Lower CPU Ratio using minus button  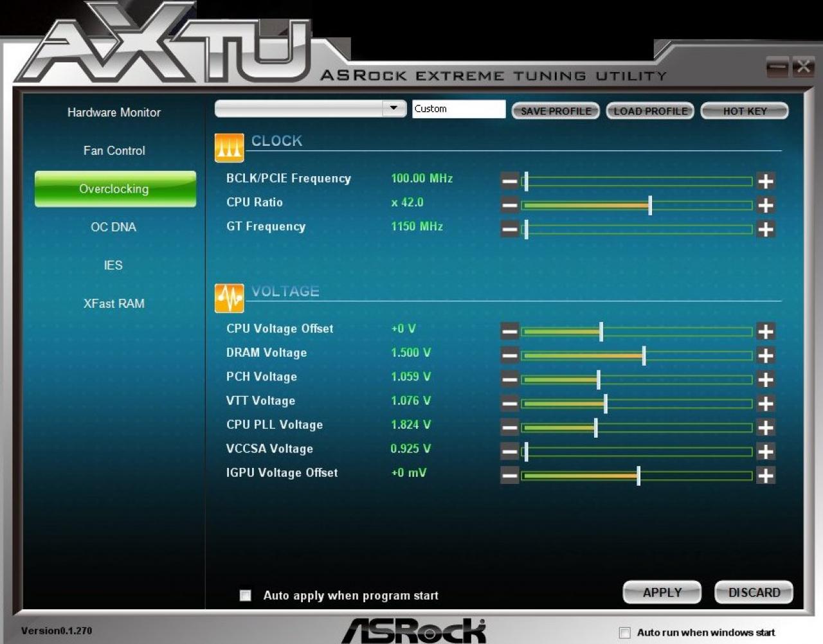[510, 205]
